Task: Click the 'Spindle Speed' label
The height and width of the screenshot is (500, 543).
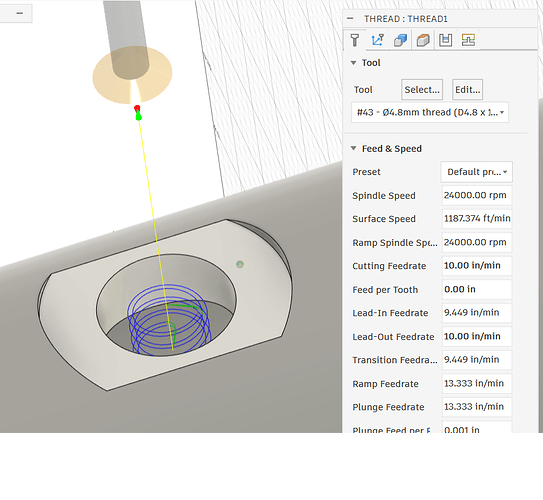Action: 384,196
